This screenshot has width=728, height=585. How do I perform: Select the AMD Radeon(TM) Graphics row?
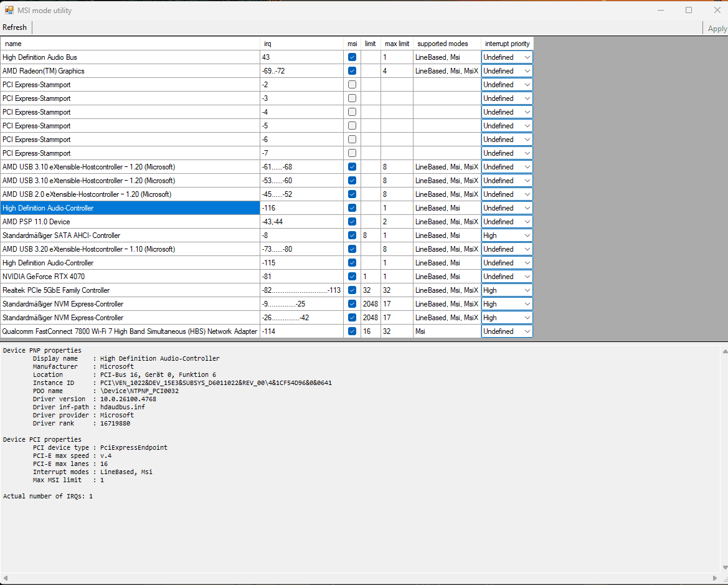pos(130,71)
